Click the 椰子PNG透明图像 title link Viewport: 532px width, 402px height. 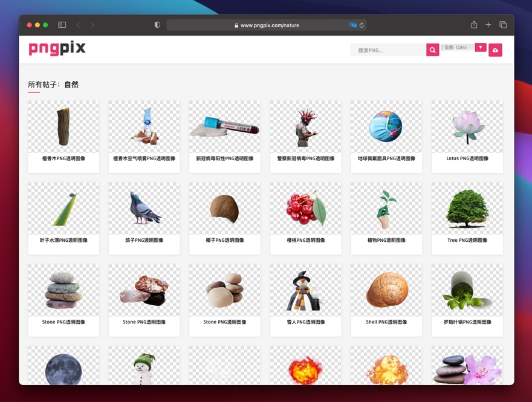pos(225,240)
